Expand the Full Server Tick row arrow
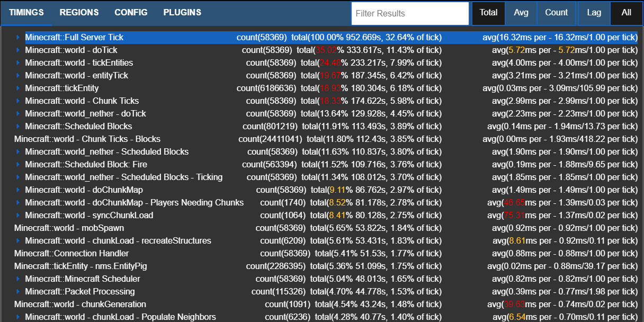The width and height of the screenshot is (644, 322). pyautogui.click(x=17, y=38)
